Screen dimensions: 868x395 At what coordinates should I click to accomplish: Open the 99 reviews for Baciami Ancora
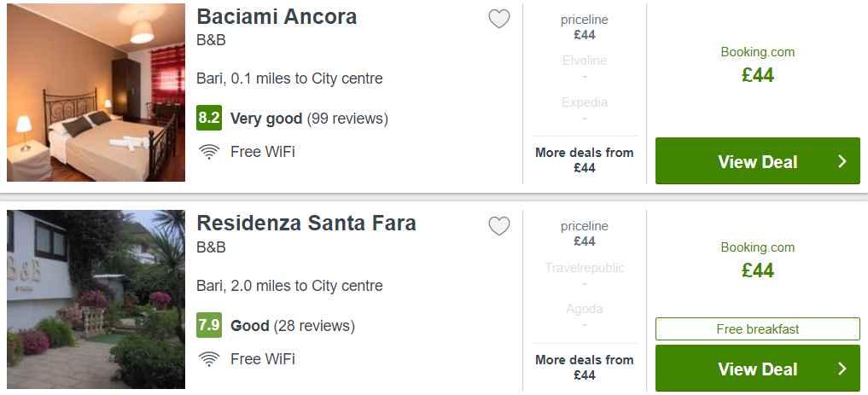click(x=347, y=119)
